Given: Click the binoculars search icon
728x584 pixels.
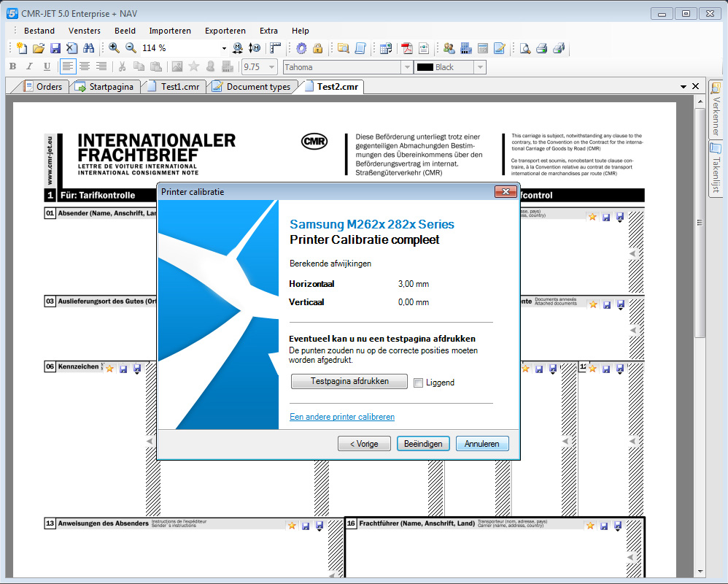Looking at the screenshot, I should 88,48.
